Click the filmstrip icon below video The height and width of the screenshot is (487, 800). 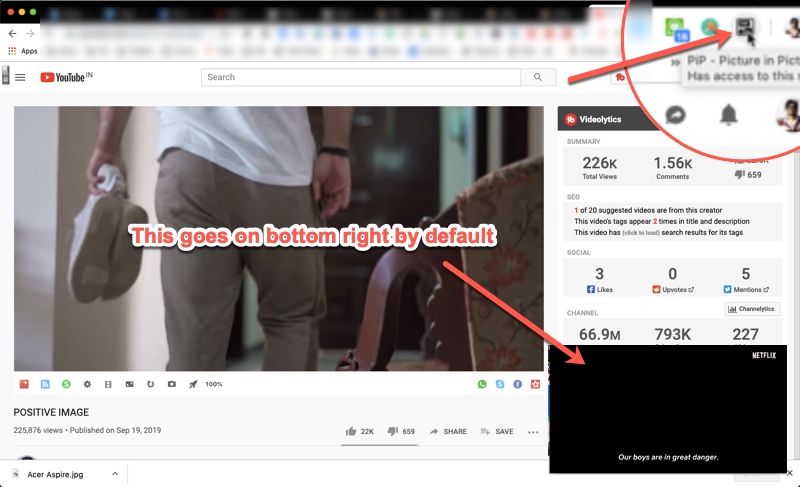click(108, 384)
